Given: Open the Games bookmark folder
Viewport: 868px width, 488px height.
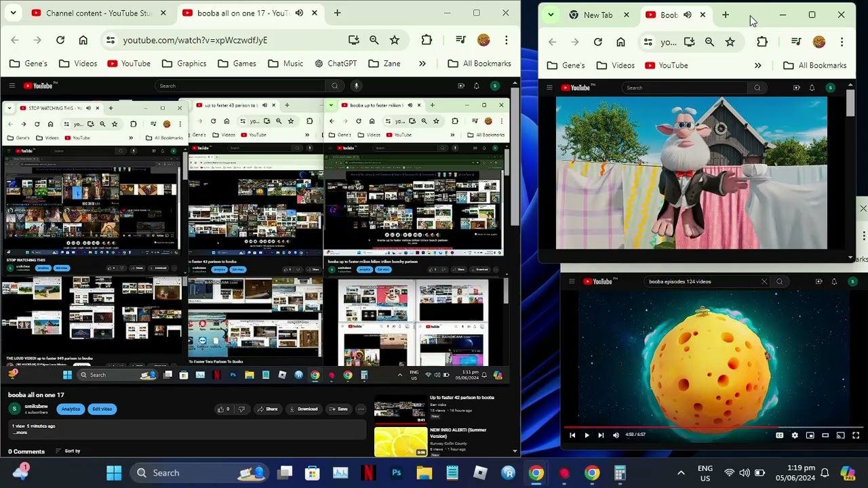Looking at the screenshot, I should click(x=237, y=64).
